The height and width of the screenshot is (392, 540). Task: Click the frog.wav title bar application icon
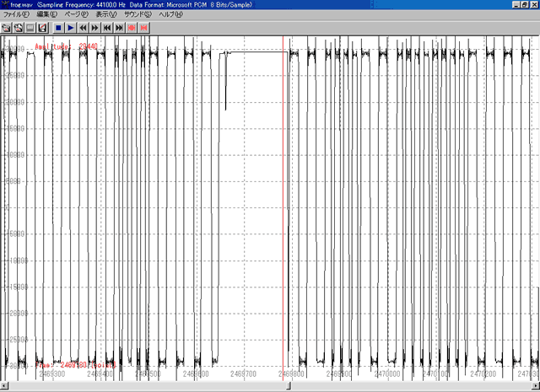[x=5, y=4]
